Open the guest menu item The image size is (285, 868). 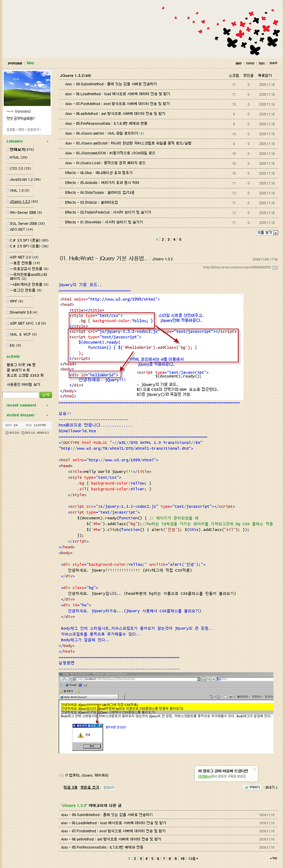(273, 63)
